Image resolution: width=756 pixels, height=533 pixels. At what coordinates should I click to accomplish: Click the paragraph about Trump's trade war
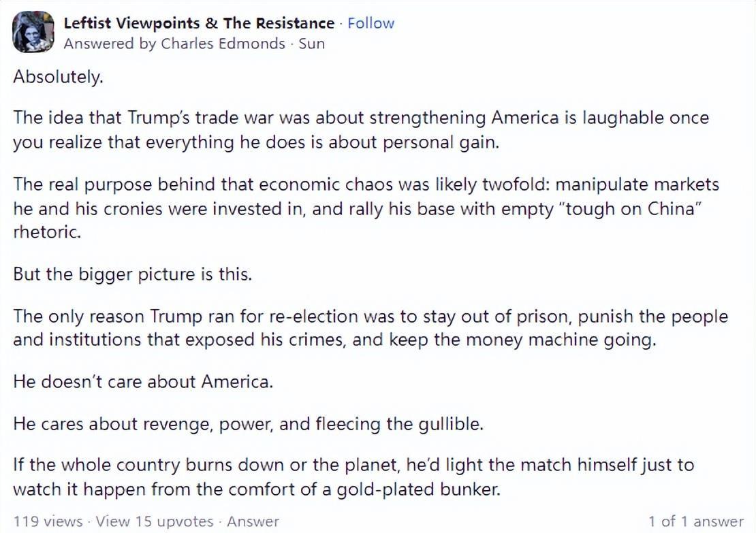(x=361, y=130)
